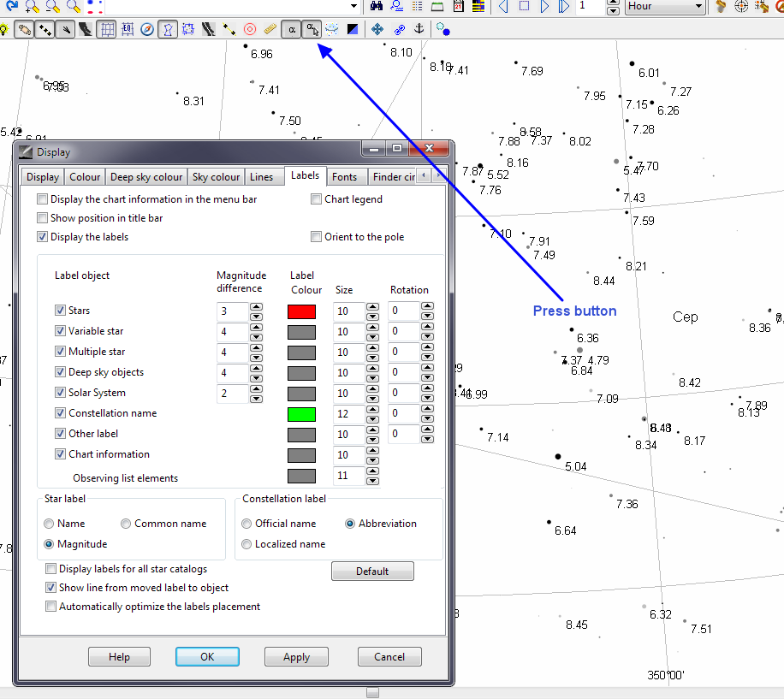Uncheck the Deep sky objects label checkbox
The width and height of the screenshot is (784, 699).
tap(60, 371)
